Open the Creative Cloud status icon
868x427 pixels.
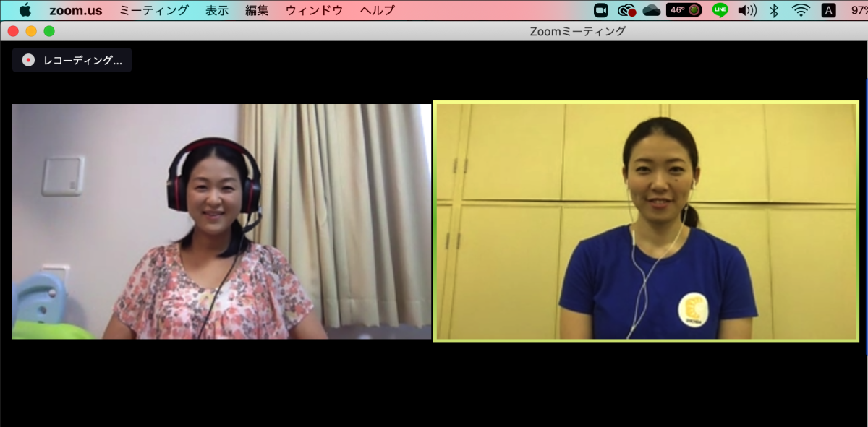(626, 10)
